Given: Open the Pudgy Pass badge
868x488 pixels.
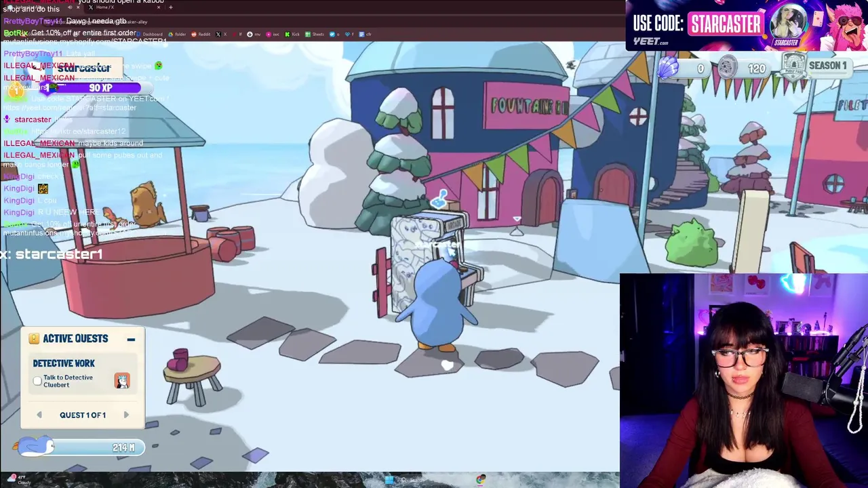Looking at the screenshot, I should click(x=793, y=66).
